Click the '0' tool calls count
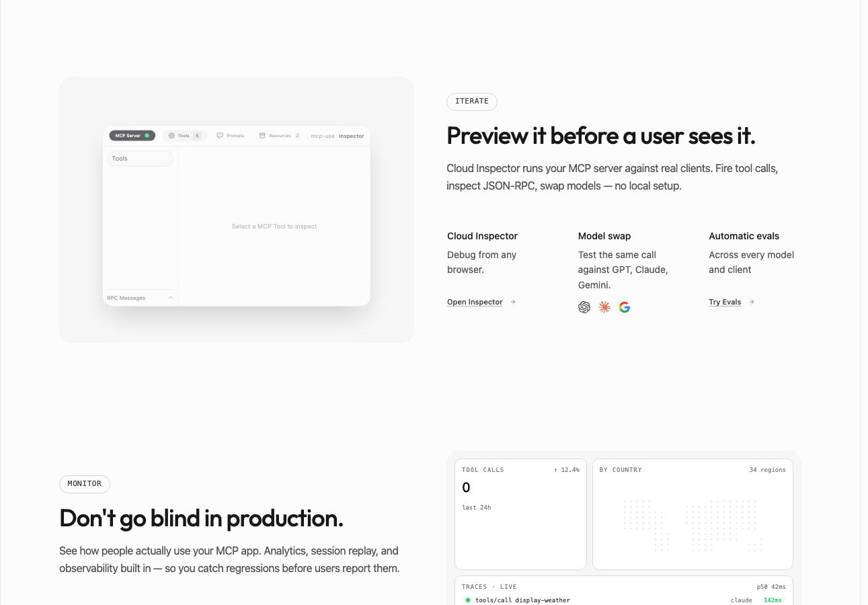Screen dimensions: 868x605 [467, 488]
